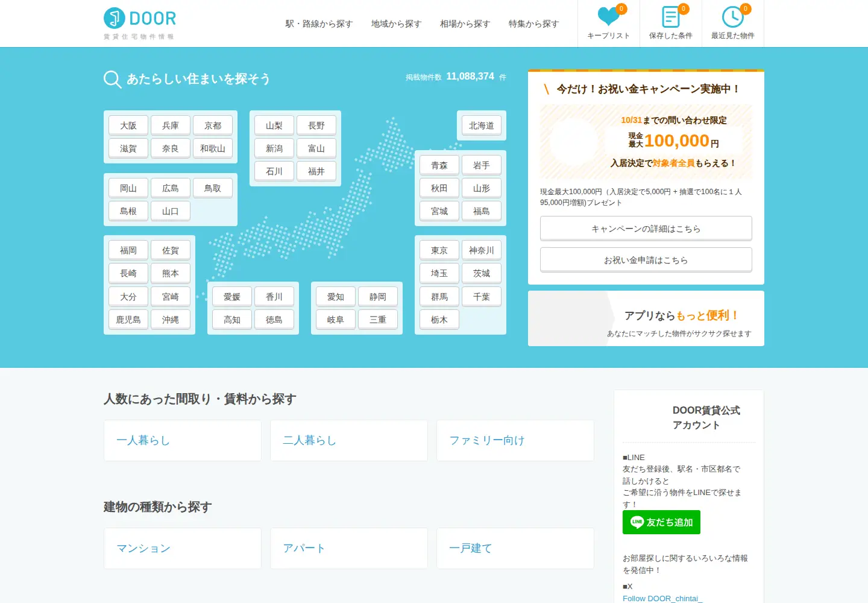
Task: Choose 神奈川 prefecture
Action: tap(482, 250)
